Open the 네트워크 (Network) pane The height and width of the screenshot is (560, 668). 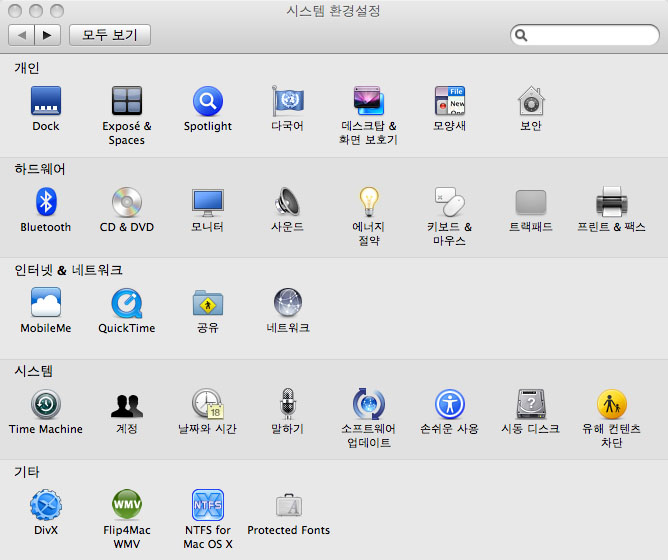tap(288, 302)
